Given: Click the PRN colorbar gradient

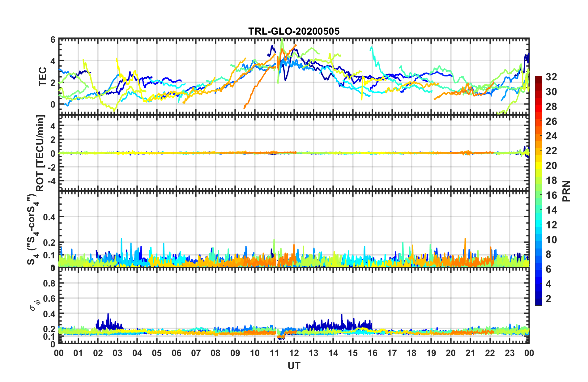Looking at the screenshot, I should coord(539,191).
